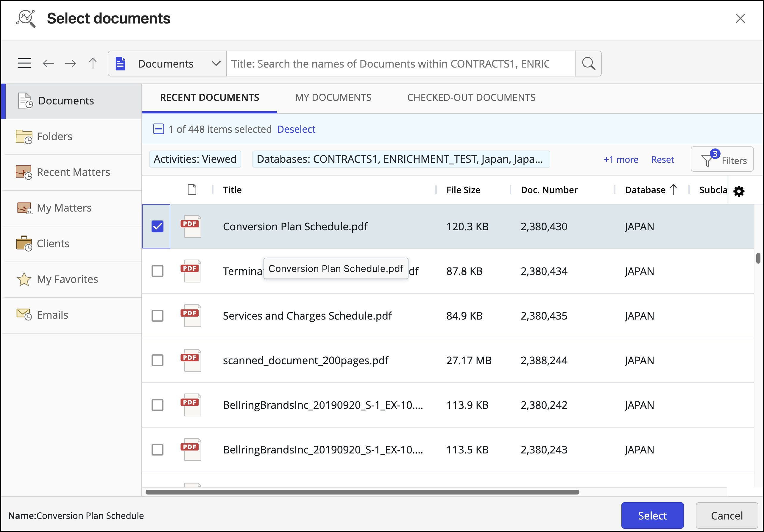
Task: Click the horizontal scrollbar at bottom
Action: (x=362, y=492)
